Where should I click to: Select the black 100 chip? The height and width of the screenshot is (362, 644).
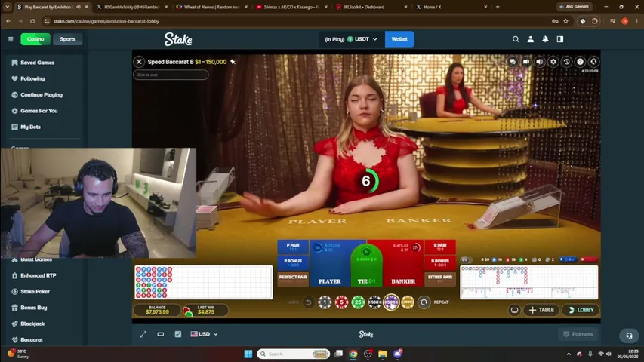(x=374, y=302)
